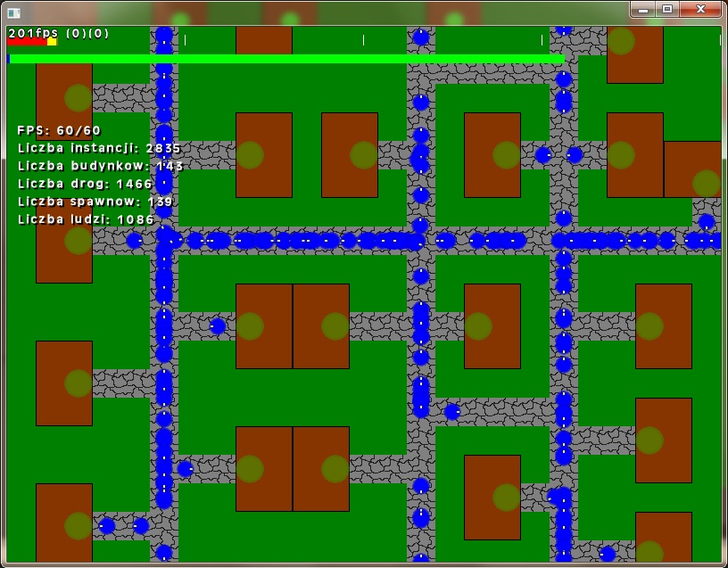Maximize the simulation window

667,9
